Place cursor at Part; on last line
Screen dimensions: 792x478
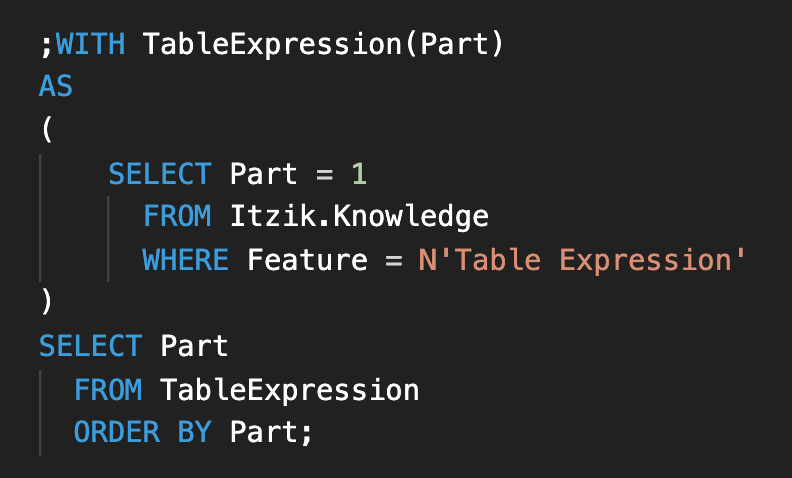click(271, 433)
